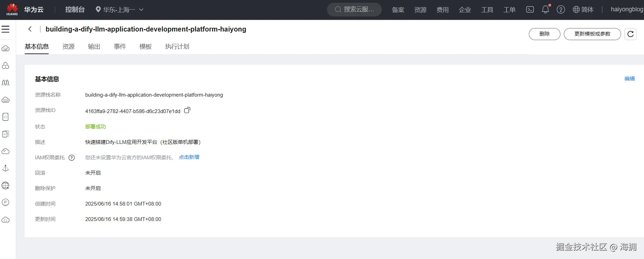Switch to the 模板 tab
This screenshot has width=644, height=259.
coord(146,47)
